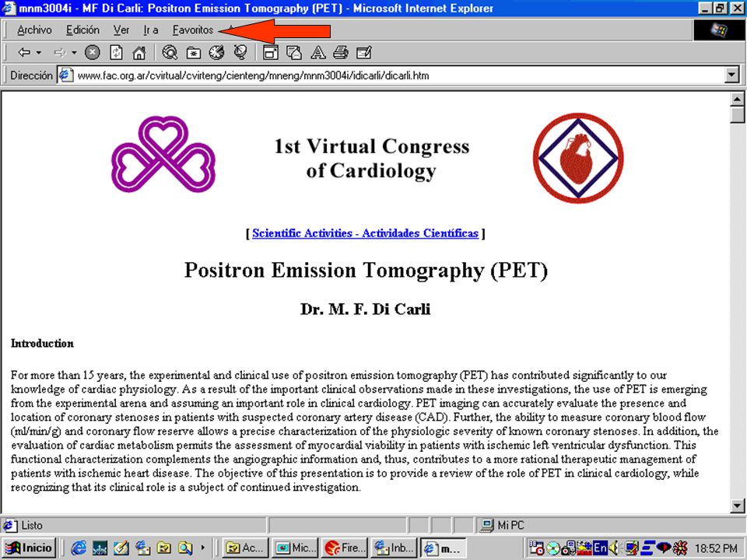
Task: Click the red flower tray icon
Action: (x=679, y=548)
